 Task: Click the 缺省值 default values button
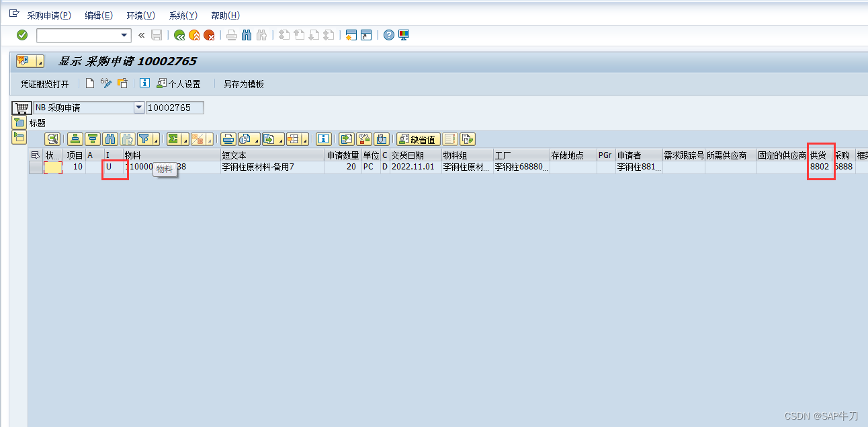coord(419,139)
